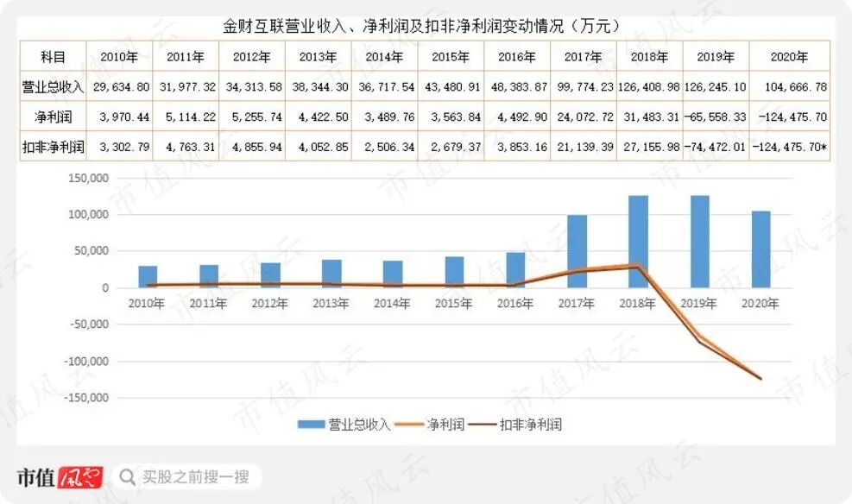Click the net profit value -65,558.33

tap(716, 117)
